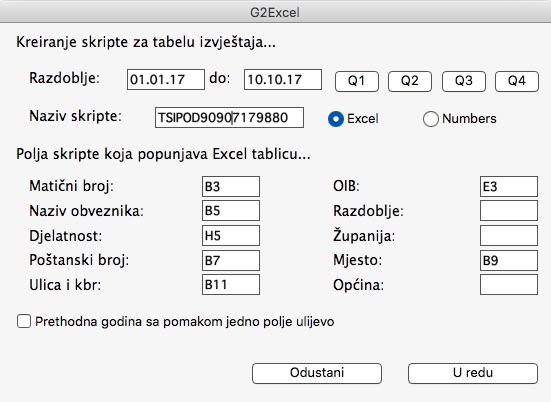
Task: Confirm with the U redu button
Action: tap(473, 373)
